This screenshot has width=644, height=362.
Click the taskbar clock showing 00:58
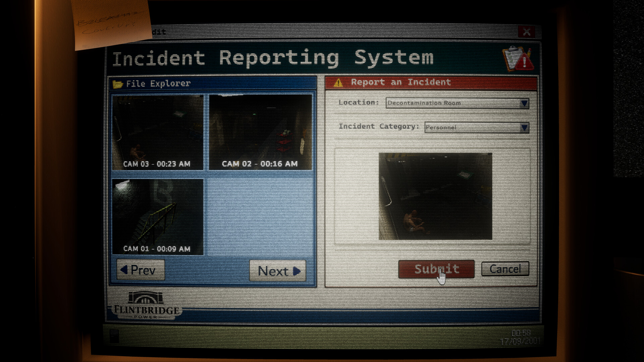521,334
